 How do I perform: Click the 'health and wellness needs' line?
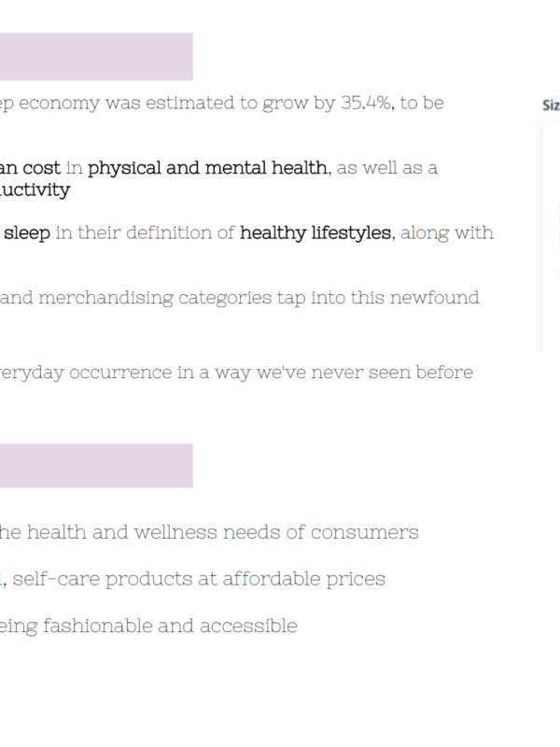(x=209, y=532)
